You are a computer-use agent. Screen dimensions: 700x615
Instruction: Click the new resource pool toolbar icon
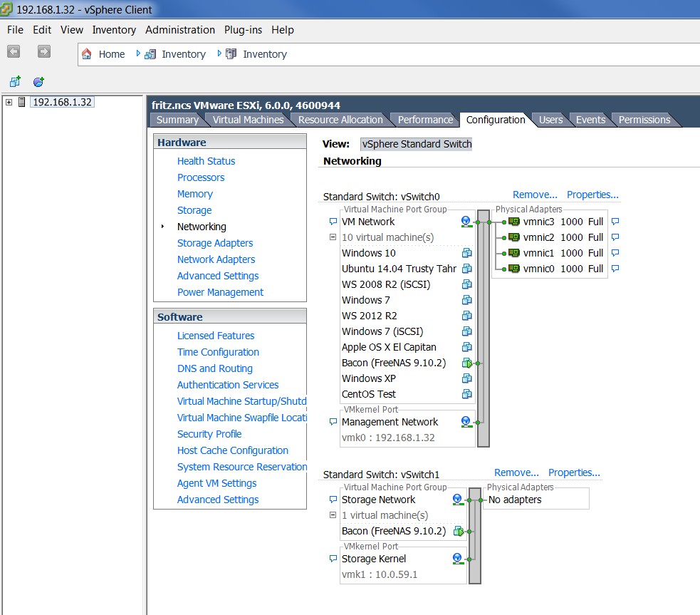[x=38, y=82]
